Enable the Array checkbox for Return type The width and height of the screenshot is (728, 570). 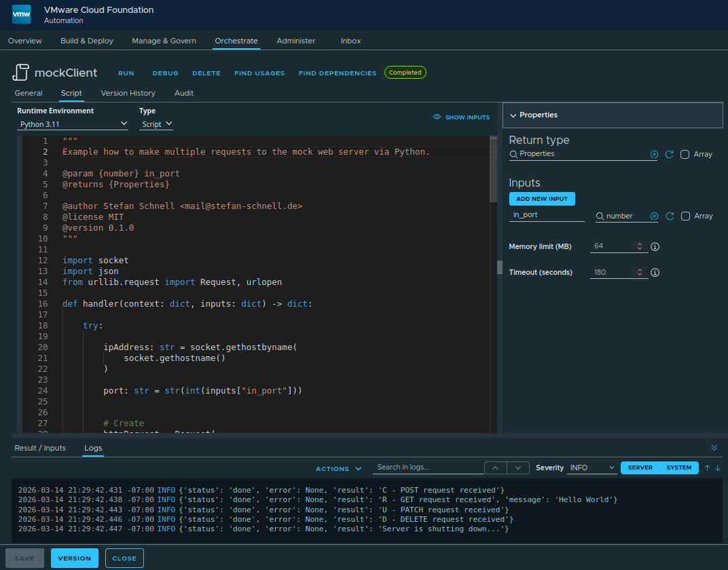[685, 154]
